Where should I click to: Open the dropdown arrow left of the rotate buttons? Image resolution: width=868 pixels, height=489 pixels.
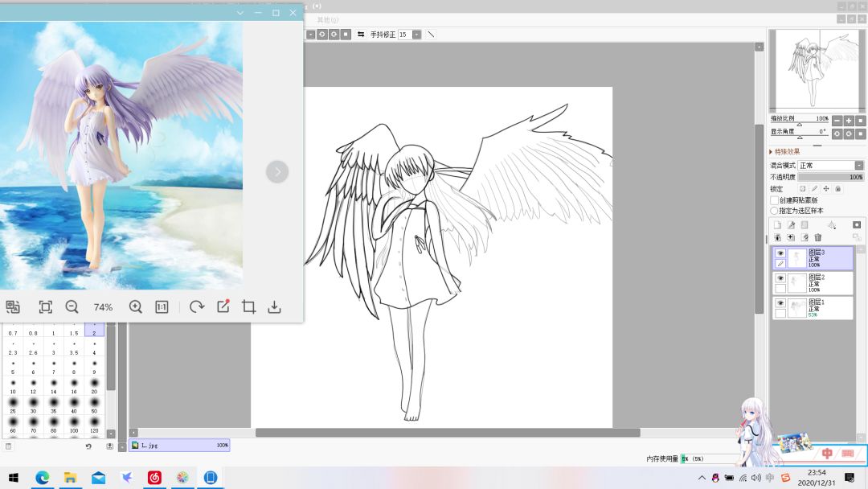[x=310, y=35]
